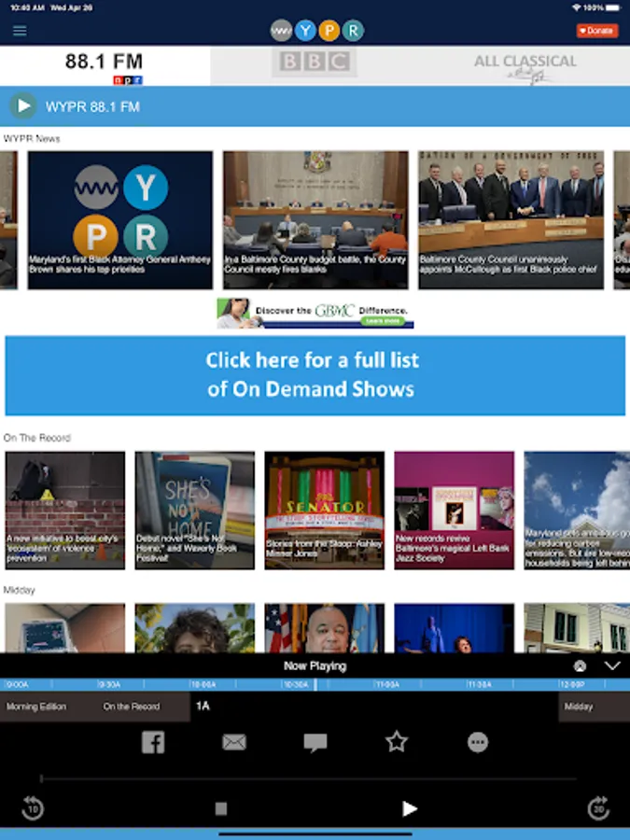Image resolution: width=630 pixels, height=840 pixels.
Task: Open the GBMC Difference ad banner
Action: 315,313
